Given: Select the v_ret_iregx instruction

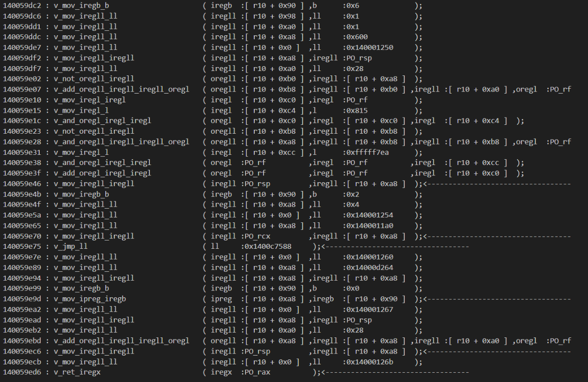Looking at the screenshot, I should [78, 373].
